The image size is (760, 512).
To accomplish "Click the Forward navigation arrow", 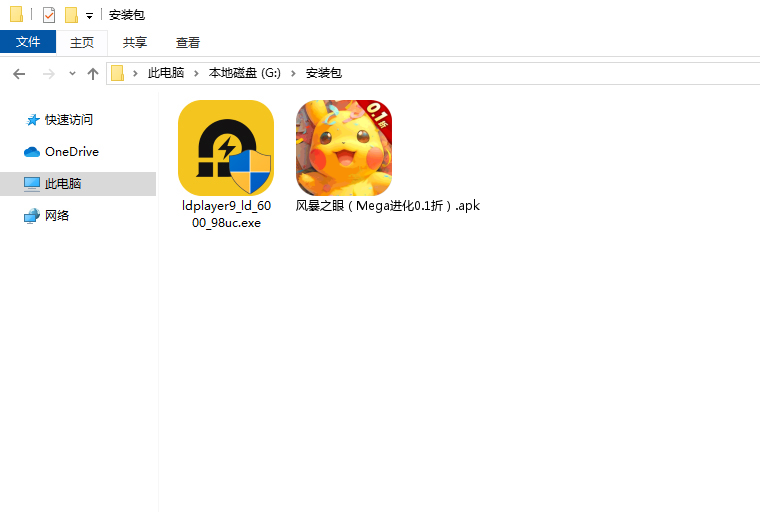I will point(47,73).
